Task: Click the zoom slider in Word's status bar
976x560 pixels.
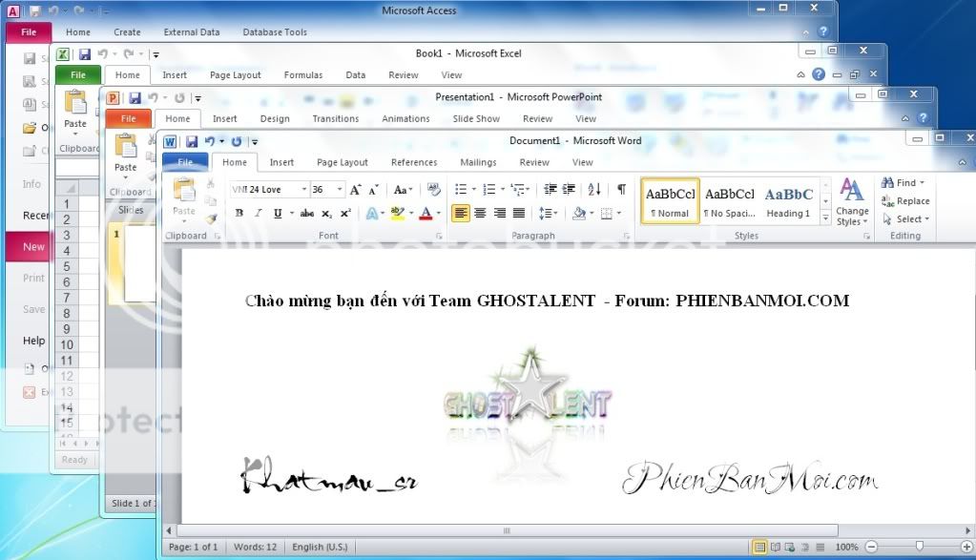Action: 919,548
